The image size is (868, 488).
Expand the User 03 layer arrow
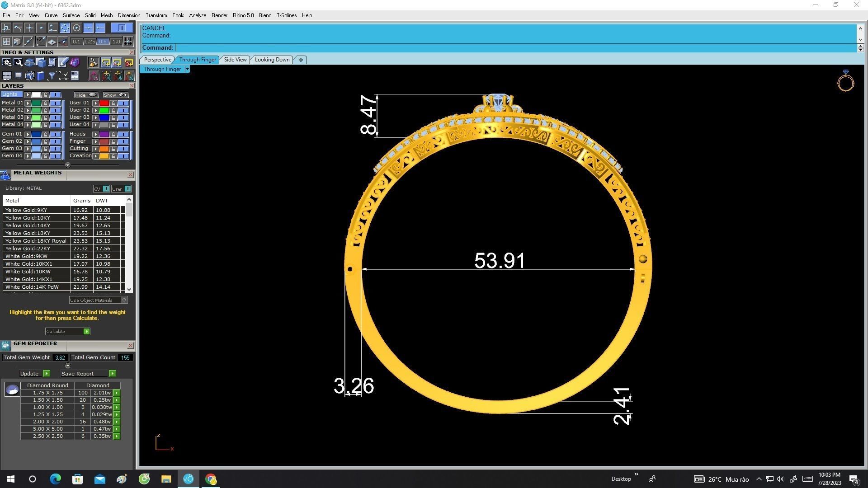pos(95,117)
